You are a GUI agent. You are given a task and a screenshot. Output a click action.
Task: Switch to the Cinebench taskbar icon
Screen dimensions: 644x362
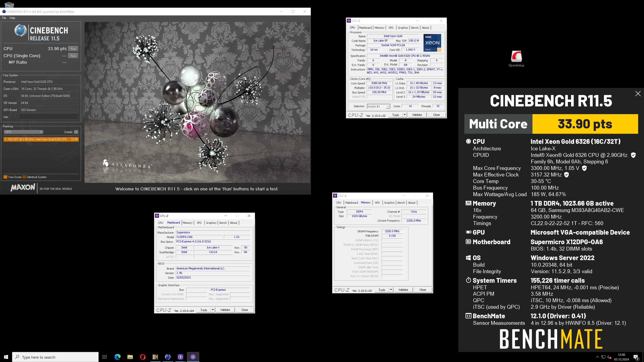click(168, 357)
